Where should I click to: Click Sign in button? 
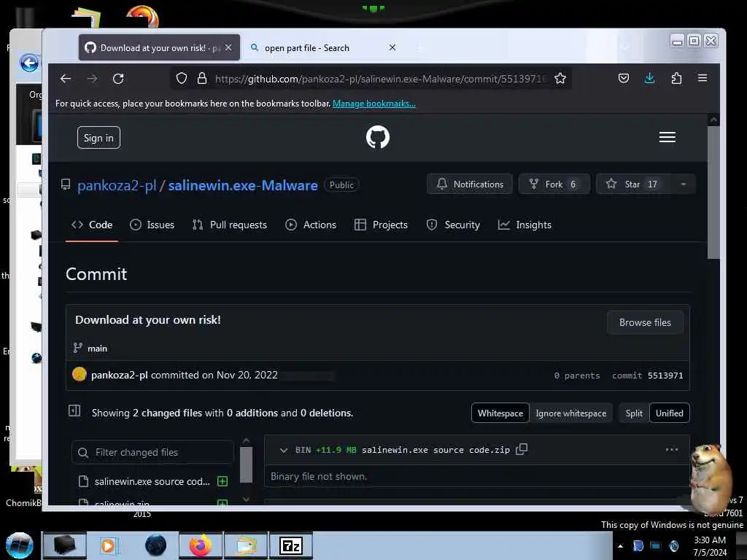pos(98,138)
